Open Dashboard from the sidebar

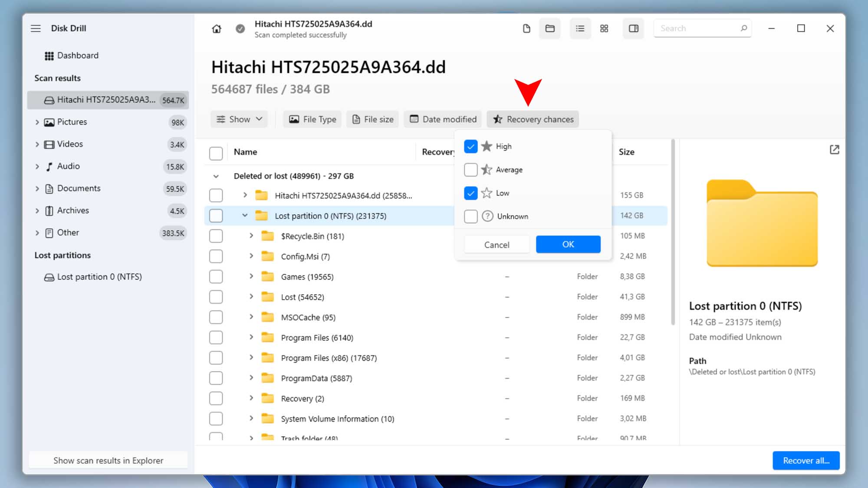pos(78,56)
